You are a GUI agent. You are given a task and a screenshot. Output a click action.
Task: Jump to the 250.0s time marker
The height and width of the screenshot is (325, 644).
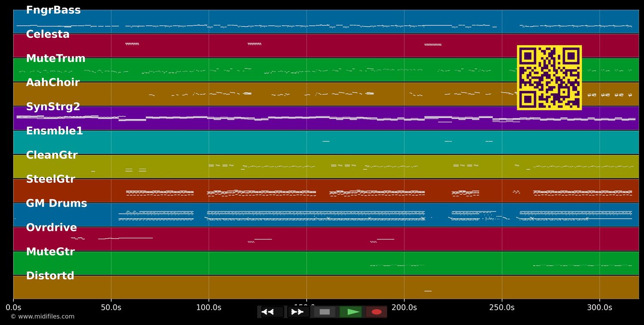(x=501, y=308)
